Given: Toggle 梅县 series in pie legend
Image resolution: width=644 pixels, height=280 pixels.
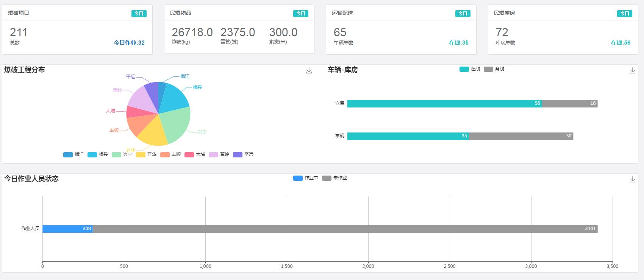Looking at the screenshot, I should tap(98, 154).
